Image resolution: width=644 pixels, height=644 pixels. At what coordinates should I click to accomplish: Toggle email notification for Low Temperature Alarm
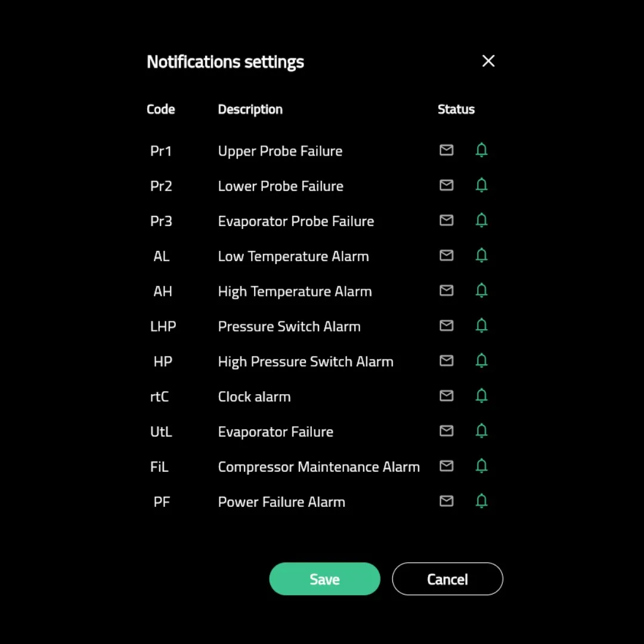pyautogui.click(x=446, y=256)
